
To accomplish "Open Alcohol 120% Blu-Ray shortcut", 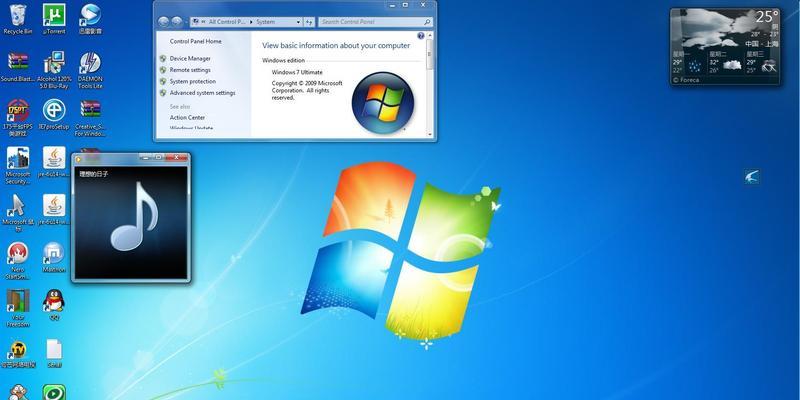I will tap(54, 69).
